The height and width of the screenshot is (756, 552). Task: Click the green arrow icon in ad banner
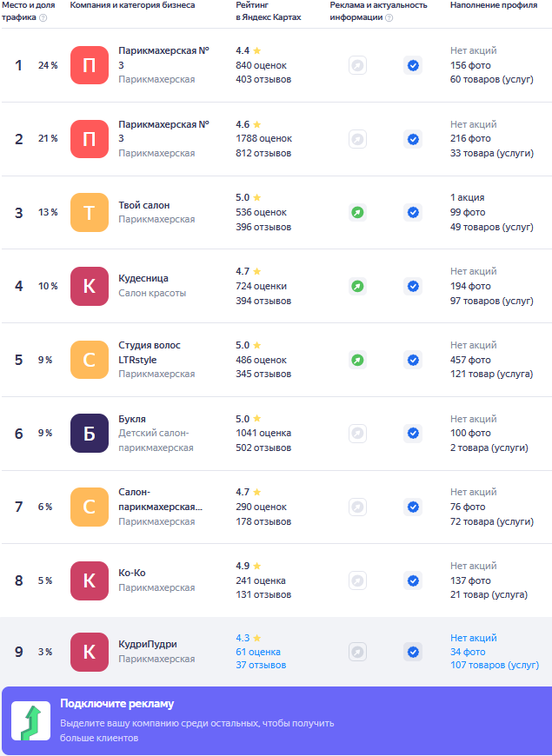pyautogui.click(x=30, y=722)
